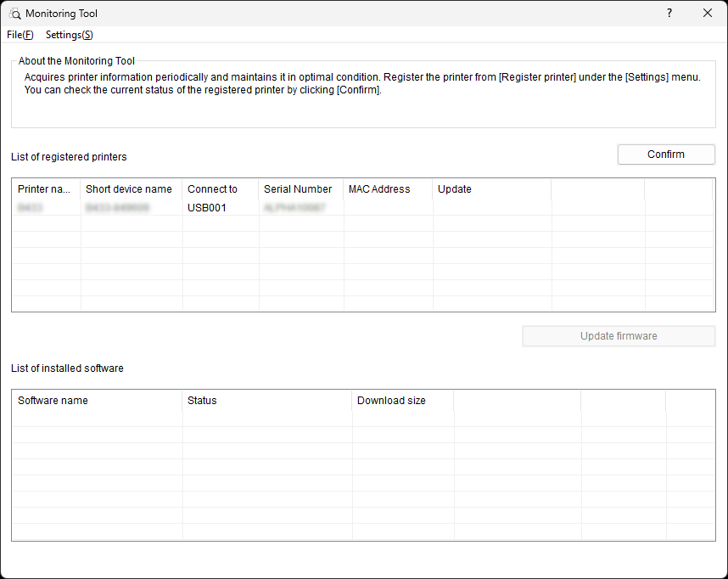The image size is (728, 579).
Task: Open the Settings menu
Action: pyautogui.click(x=69, y=35)
